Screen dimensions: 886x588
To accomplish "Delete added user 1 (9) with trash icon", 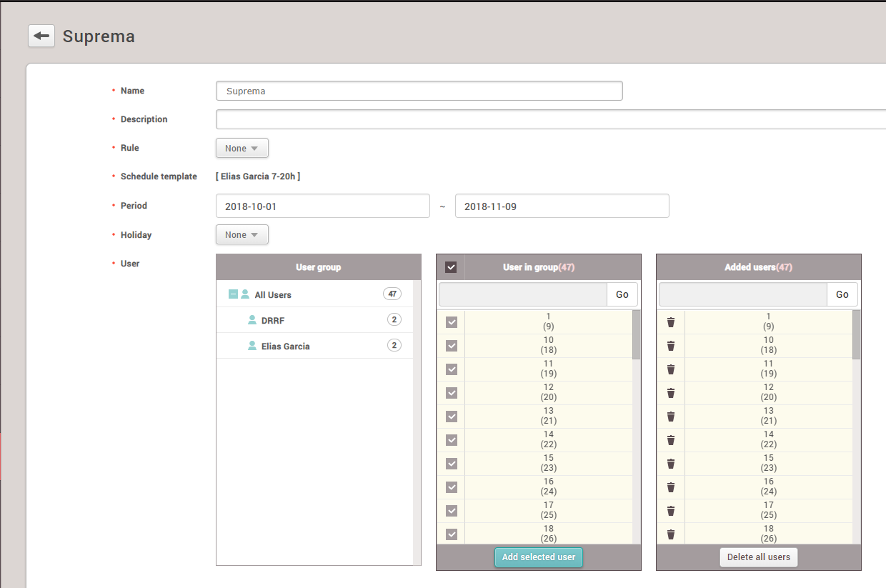I will (x=670, y=322).
